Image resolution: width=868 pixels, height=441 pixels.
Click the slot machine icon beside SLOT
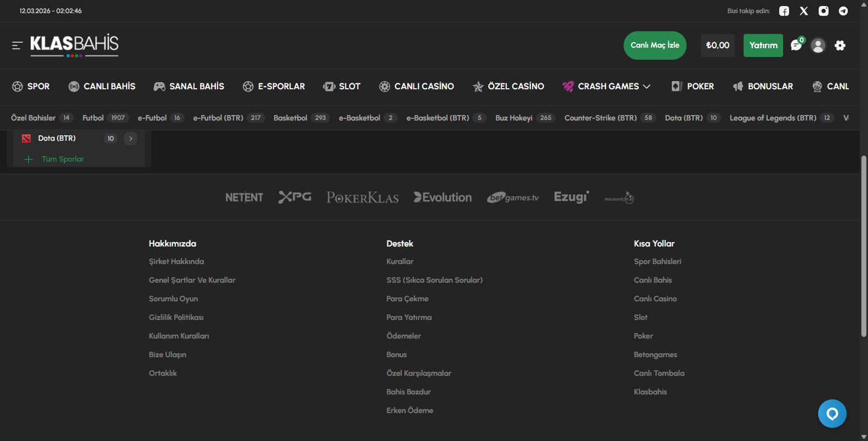pos(329,87)
